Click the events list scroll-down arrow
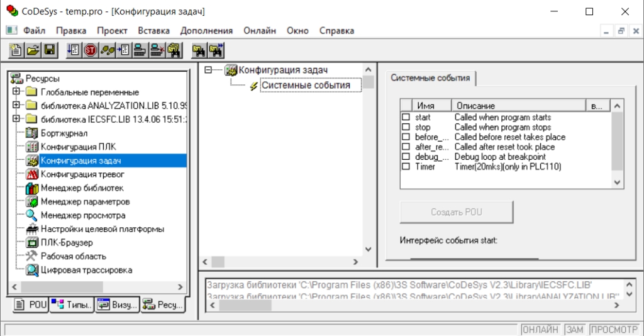Image resolution: width=644 pixels, height=336 pixels. pyautogui.click(x=617, y=182)
